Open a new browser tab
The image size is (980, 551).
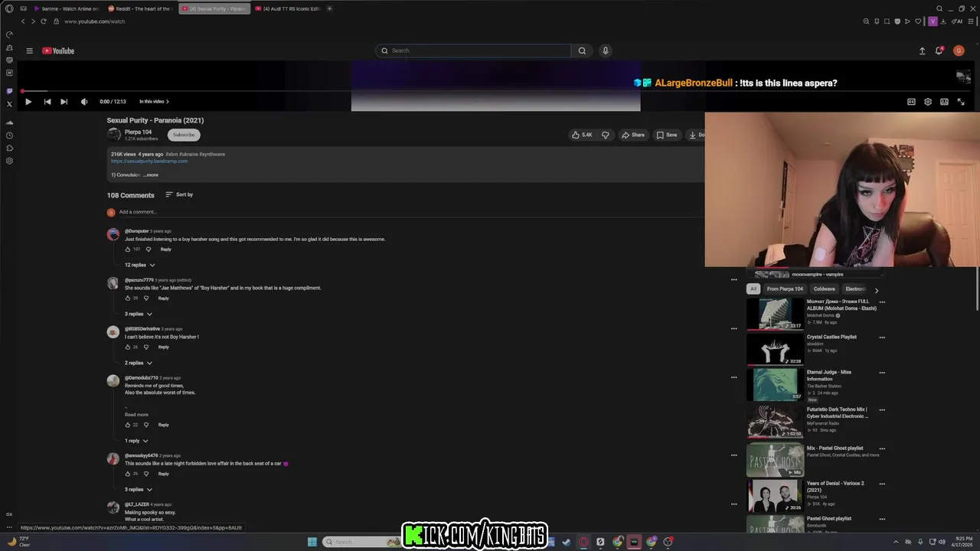coord(330,8)
